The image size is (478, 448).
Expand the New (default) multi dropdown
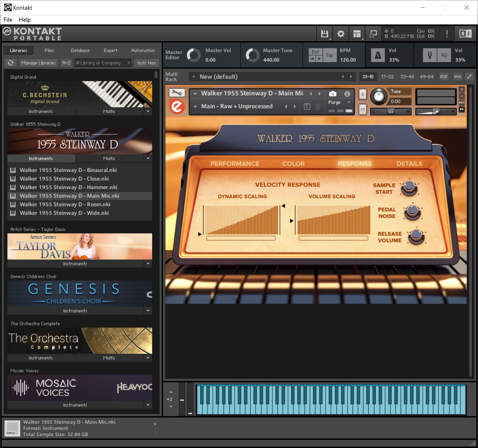194,77
